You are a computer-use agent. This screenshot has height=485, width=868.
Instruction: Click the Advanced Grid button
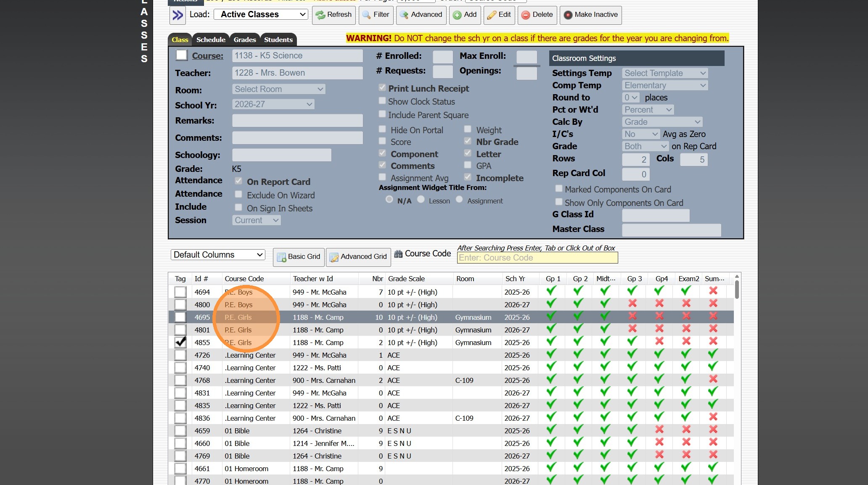(x=358, y=257)
